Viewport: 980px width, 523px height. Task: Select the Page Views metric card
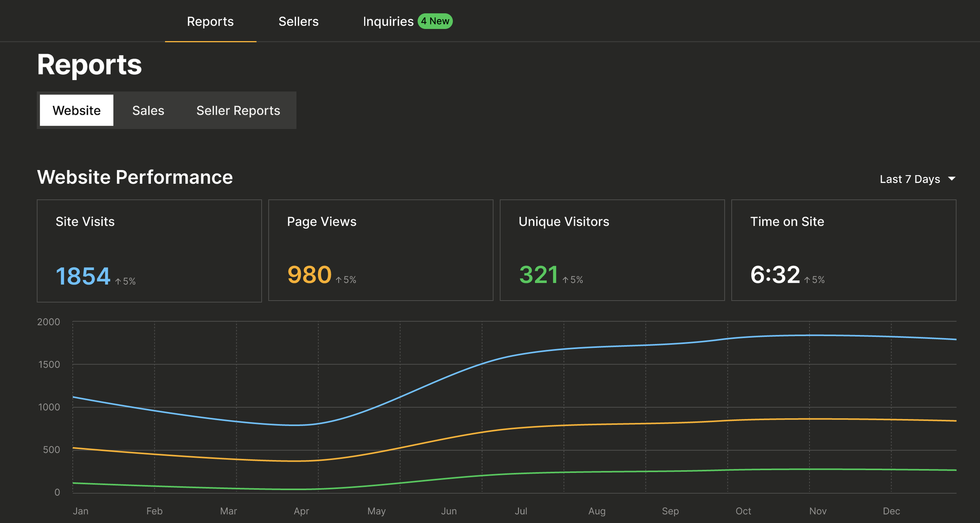380,250
